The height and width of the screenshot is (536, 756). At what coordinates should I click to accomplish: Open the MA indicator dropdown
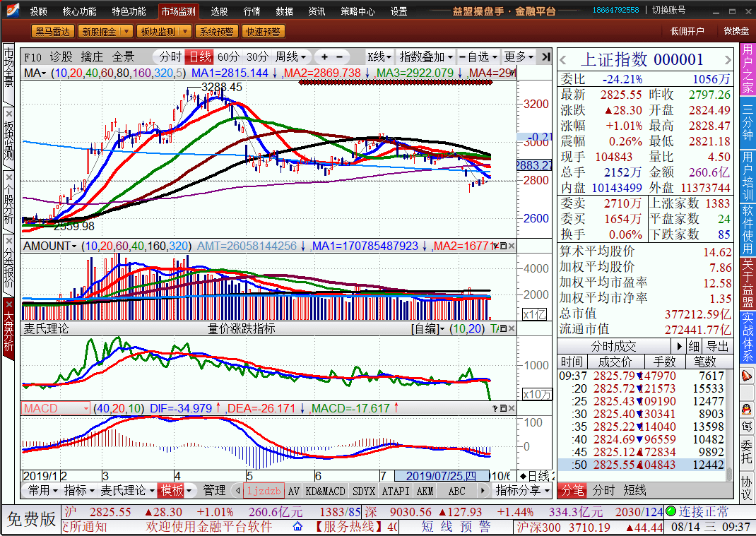[x=35, y=73]
